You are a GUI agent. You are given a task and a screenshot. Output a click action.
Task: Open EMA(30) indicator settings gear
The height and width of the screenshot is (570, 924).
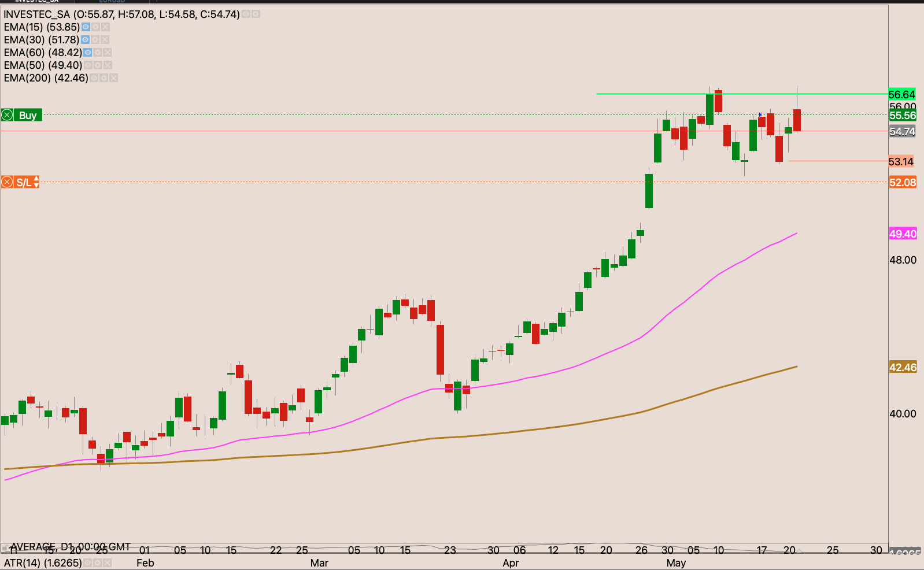point(95,40)
